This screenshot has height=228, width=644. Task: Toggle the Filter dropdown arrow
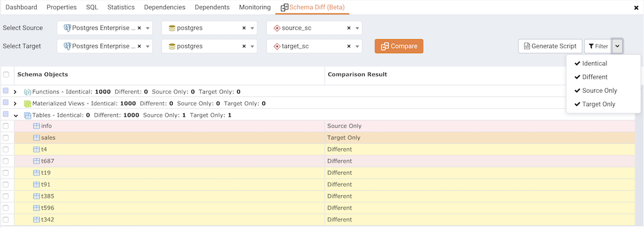pos(618,46)
